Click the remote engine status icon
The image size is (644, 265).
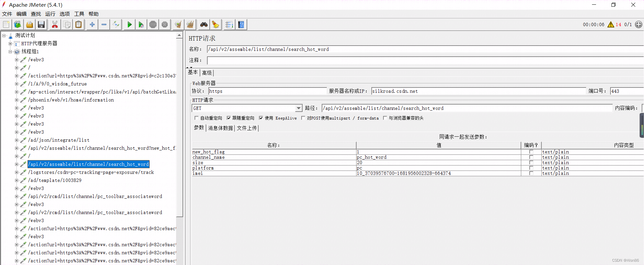(x=639, y=24)
